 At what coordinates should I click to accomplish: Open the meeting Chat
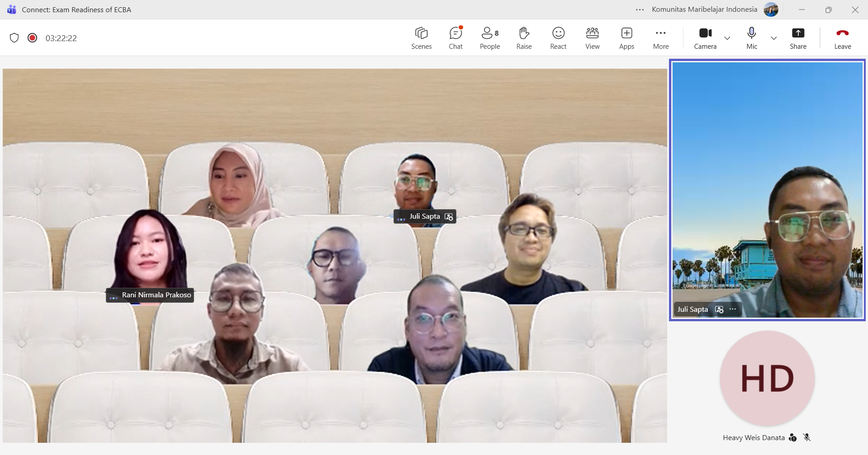455,38
